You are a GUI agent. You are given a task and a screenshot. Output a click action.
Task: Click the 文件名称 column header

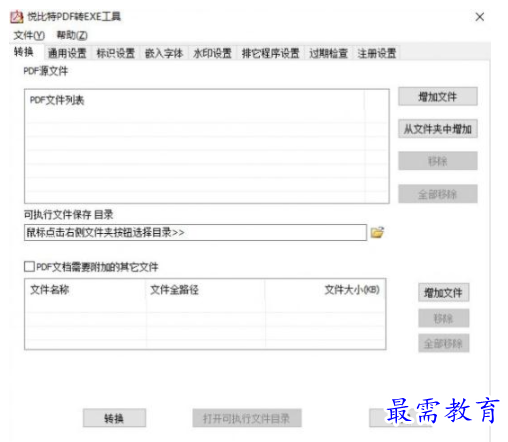[x=86, y=289]
